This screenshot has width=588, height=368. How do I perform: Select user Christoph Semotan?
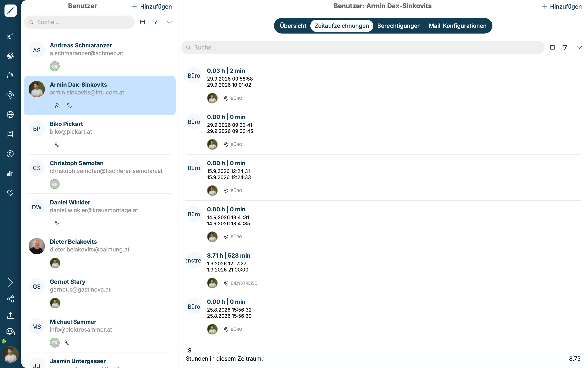(100, 174)
